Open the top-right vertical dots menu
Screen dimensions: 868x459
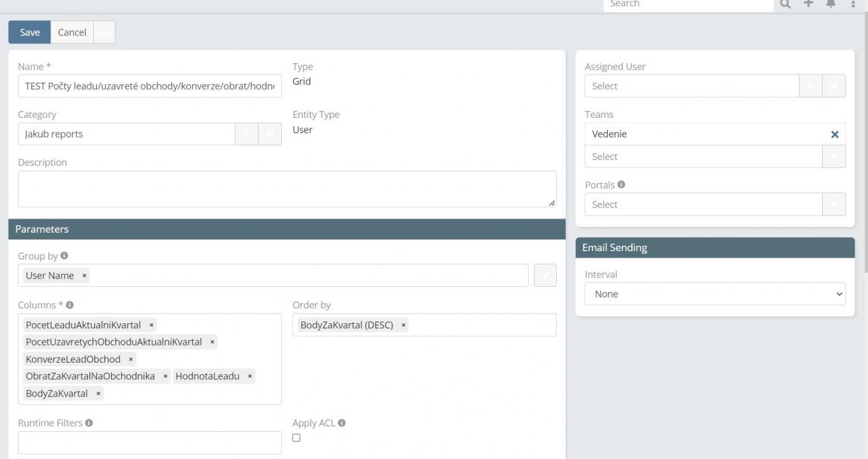[x=853, y=4]
